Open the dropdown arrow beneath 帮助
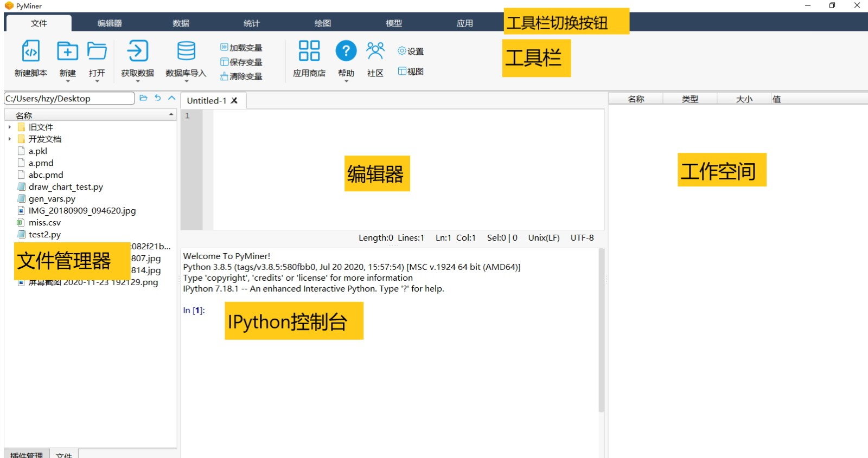 (x=346, y=81)
